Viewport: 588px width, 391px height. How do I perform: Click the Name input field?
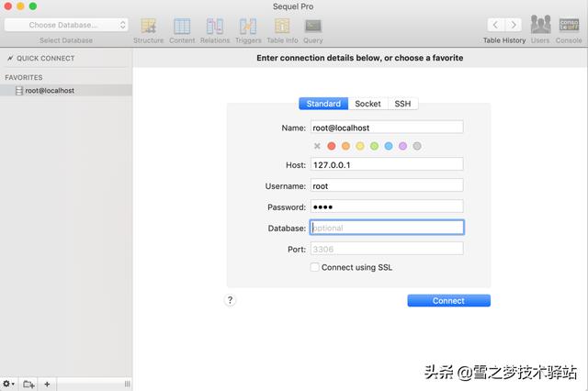pos(387,128)
